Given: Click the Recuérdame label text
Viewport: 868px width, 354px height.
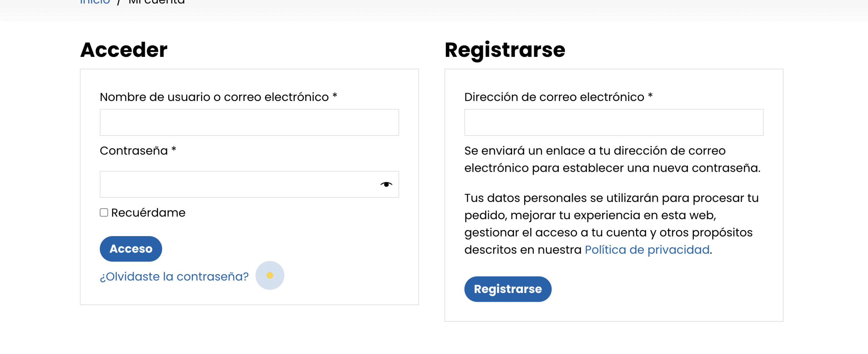Looking at the screenshot, I should 148,213.
